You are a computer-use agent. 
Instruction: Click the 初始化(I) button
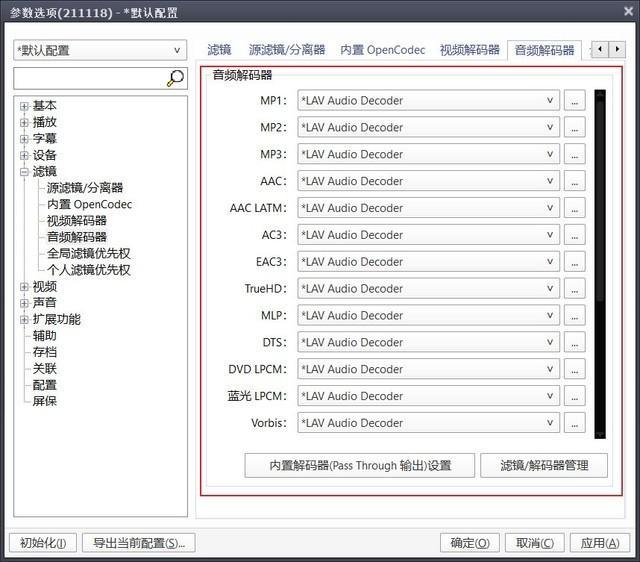[43, 543]
